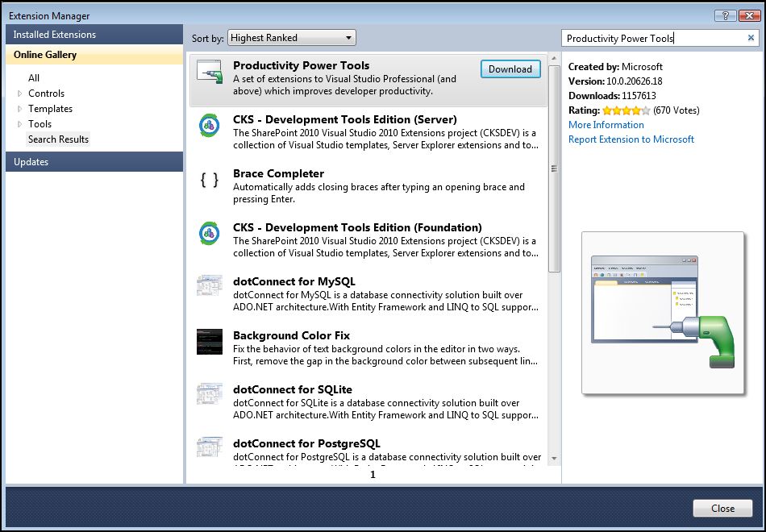Click the page number 1
This screenshot has height=532, width=766.
pyautogui.click(x=373, y=474)
